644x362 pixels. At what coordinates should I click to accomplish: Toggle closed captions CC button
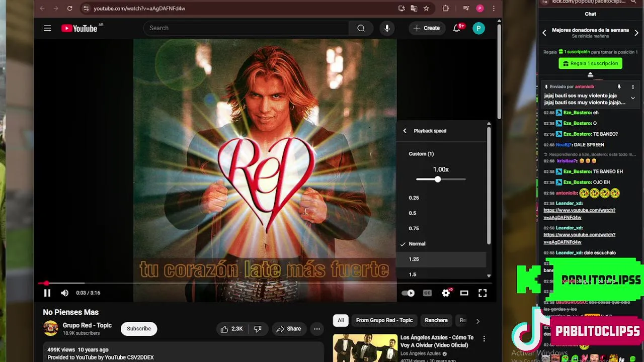point(427,293)
